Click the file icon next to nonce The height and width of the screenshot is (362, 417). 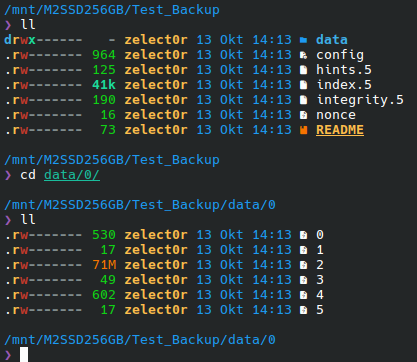(303, 115)
